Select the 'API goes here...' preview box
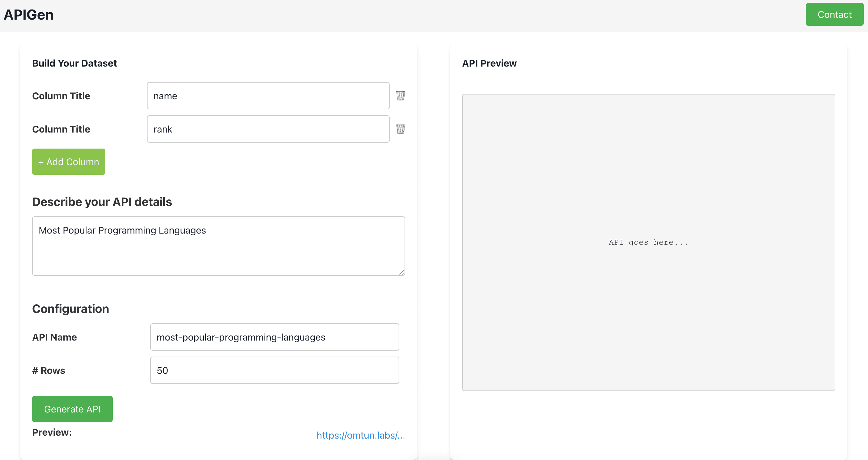868x460 pixels. (649, 242)
